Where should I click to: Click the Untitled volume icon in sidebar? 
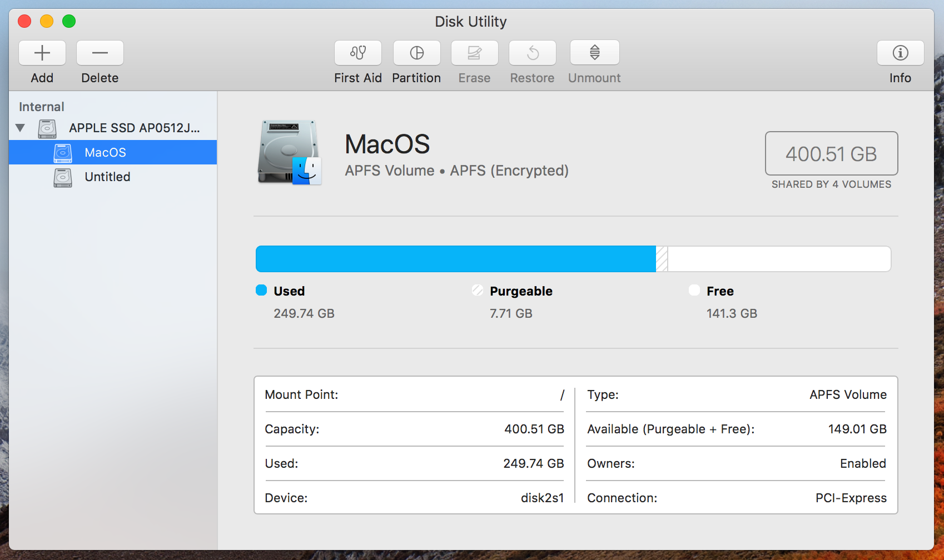[x=63, y=177]
